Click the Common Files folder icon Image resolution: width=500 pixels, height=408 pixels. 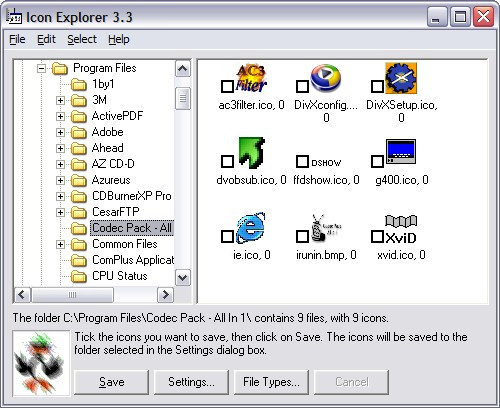[x=79, y=244]
